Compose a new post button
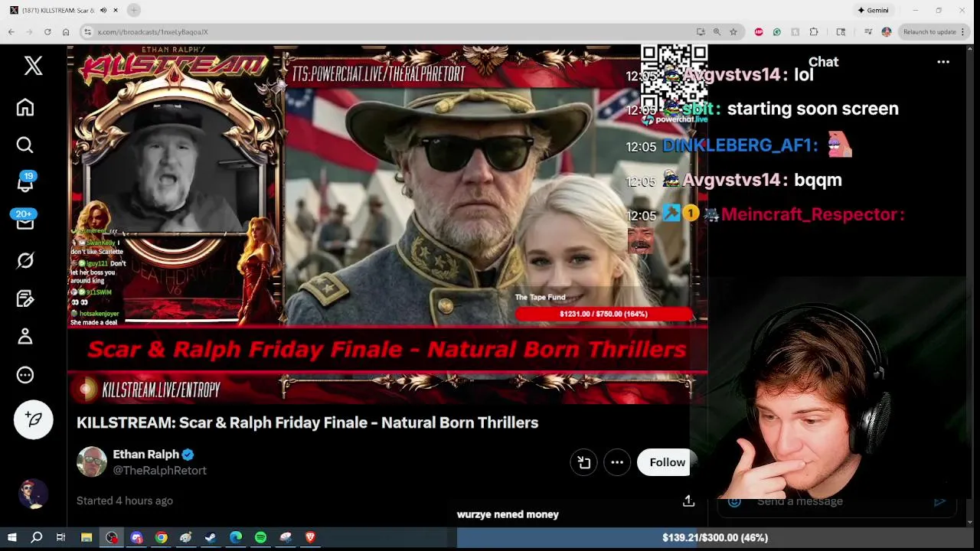The image size is (980, 551). pyautogui.click(x=34, y=419)
